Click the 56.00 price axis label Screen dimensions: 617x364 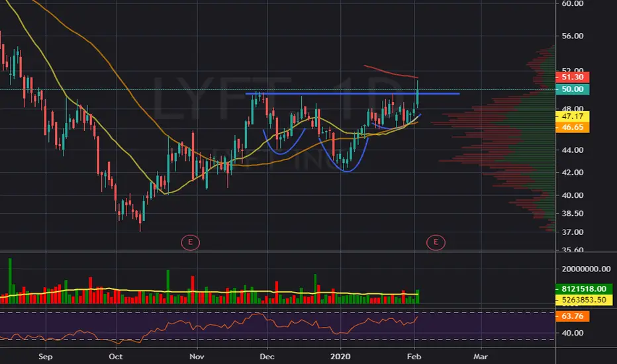click(x=573, y=36)
